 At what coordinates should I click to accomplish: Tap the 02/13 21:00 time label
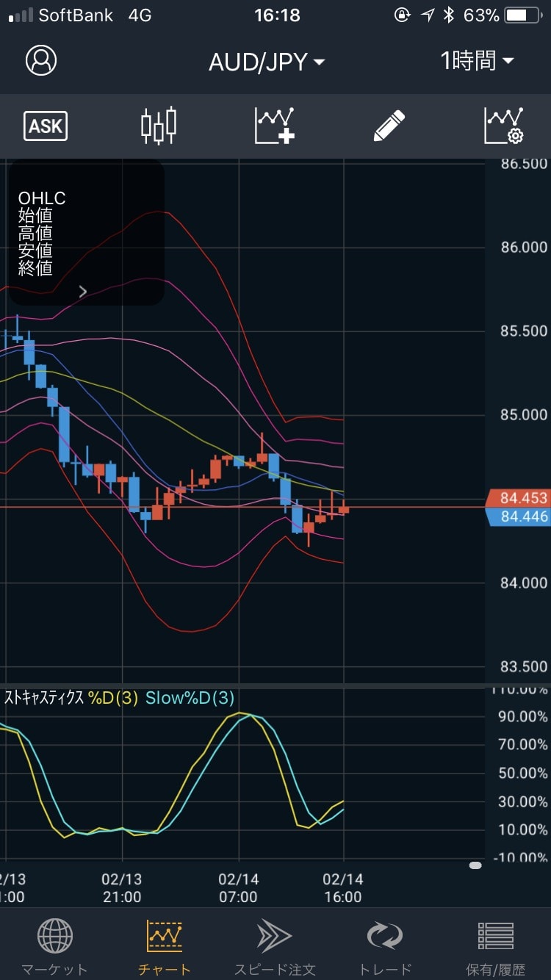pos(122,887)
